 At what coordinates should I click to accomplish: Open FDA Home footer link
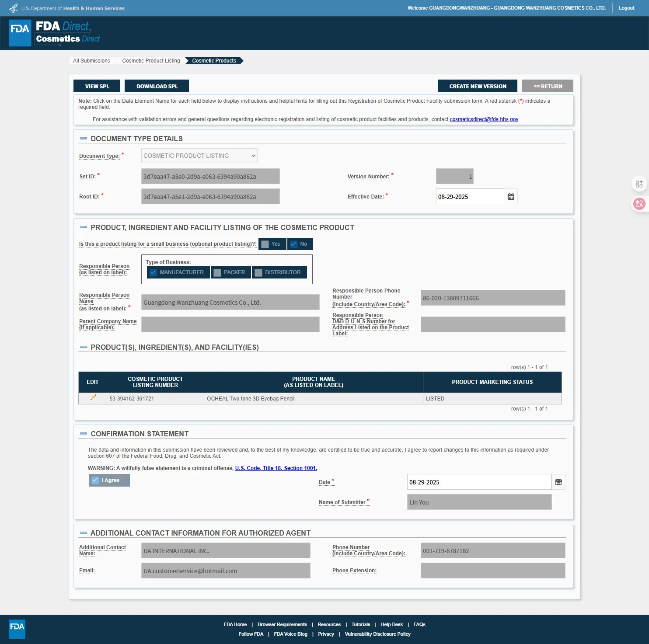pyautogui.click(x=235, y=624)
